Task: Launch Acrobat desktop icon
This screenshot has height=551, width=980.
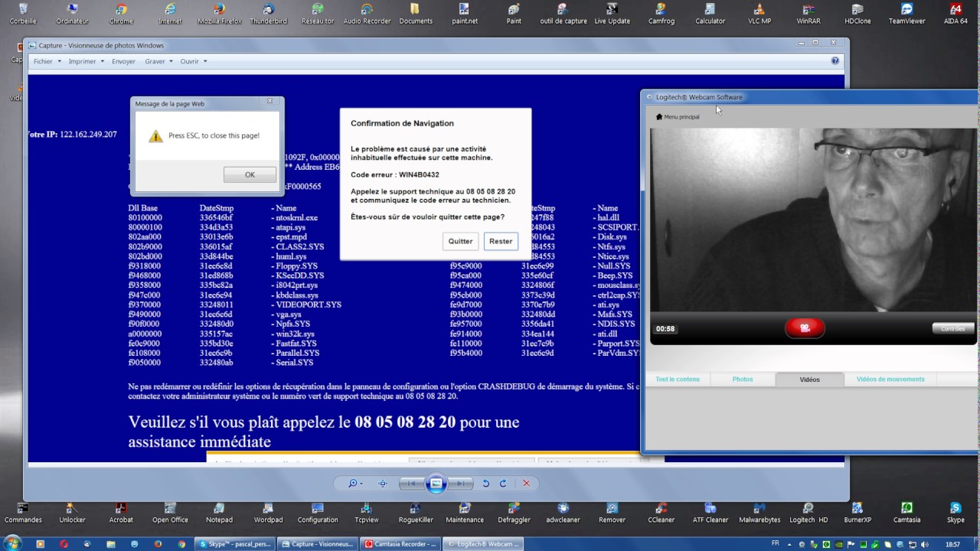Action: pos(121,513)
